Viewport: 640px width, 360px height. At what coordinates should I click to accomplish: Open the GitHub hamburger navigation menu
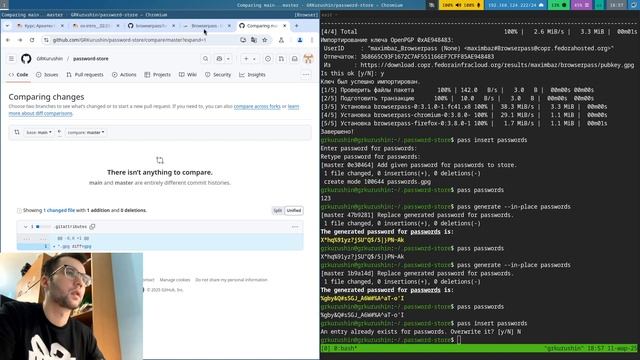[x=11, y=59]
